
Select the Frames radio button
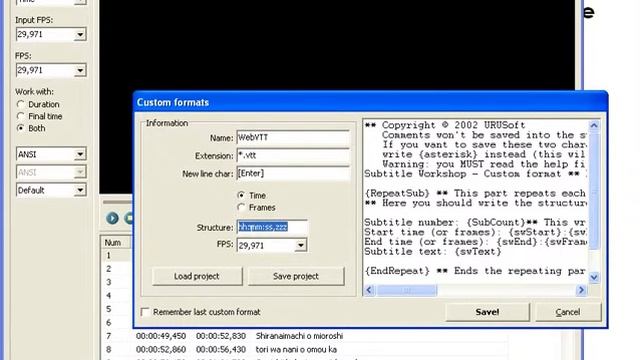click(241, 207)
